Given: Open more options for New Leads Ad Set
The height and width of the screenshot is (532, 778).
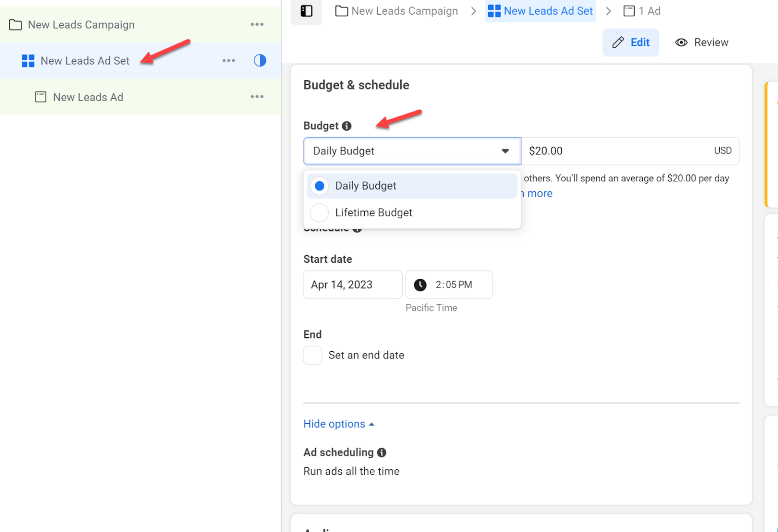Looking at the screenshot, I should coord(228,61).
